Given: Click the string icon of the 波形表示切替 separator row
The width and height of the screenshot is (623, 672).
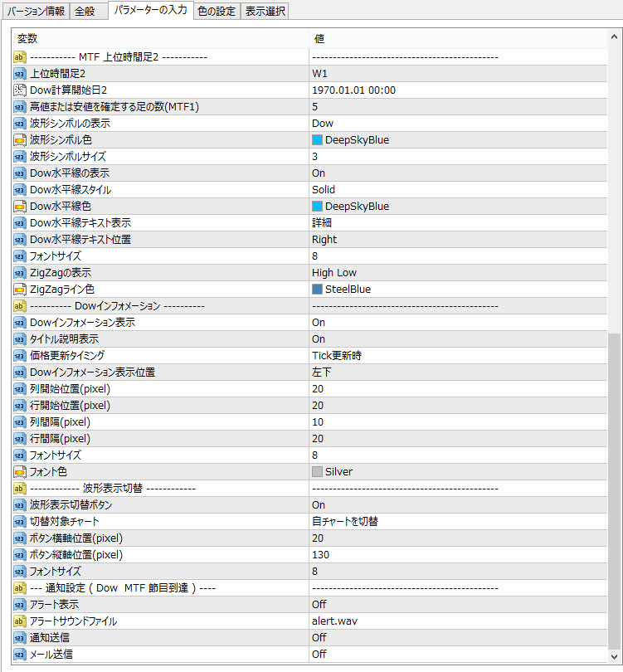Looking at the screenshot, I should [20, 488].
